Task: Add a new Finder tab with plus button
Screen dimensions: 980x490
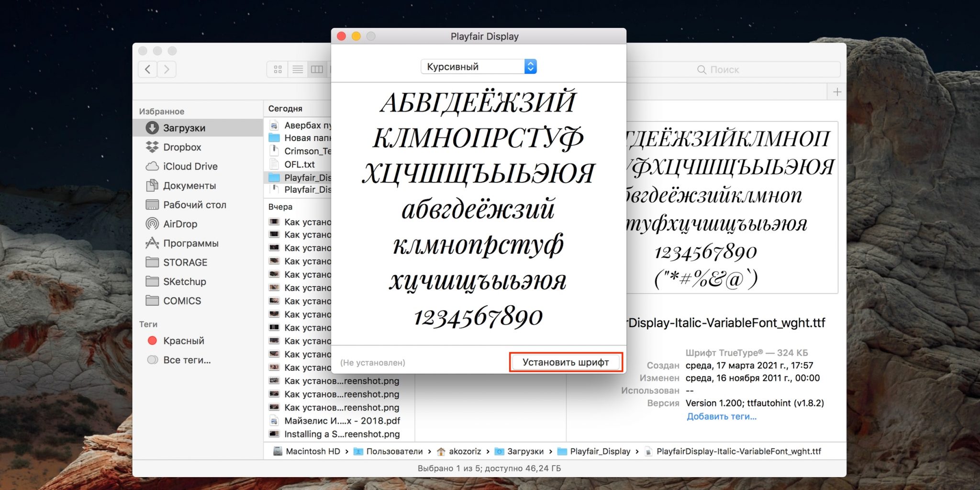Action: (x=837, y=92)
